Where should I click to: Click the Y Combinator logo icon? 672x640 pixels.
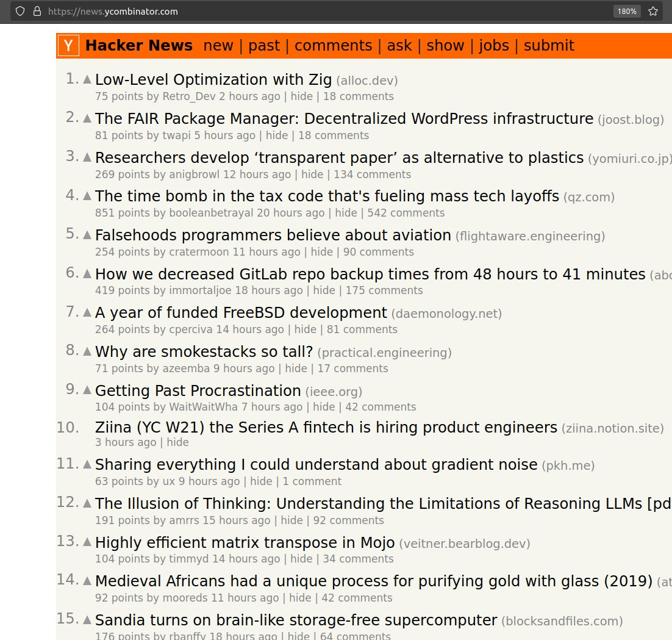68,45
